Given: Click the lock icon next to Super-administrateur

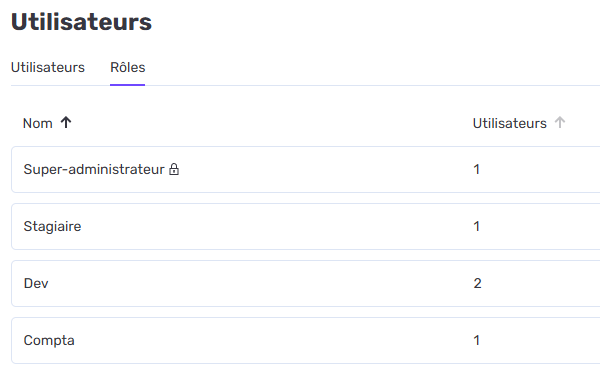Looking at the screenshot, I should 174,169.
